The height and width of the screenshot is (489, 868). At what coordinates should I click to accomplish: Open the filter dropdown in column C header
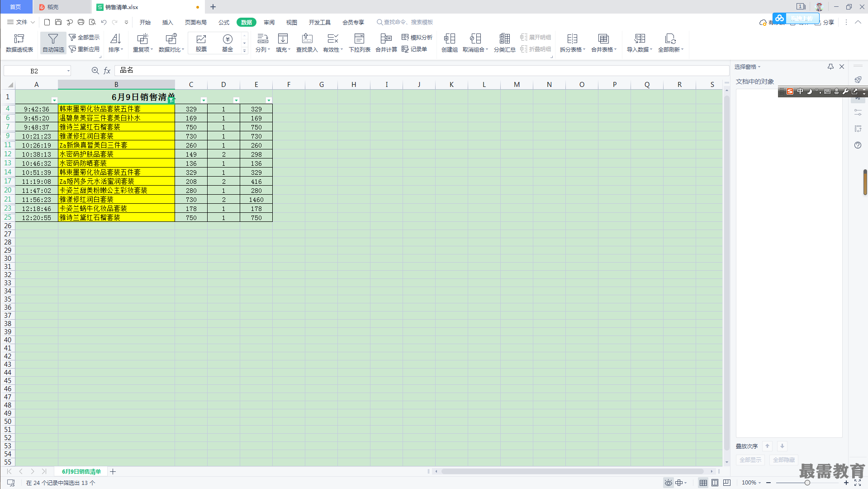204,100
